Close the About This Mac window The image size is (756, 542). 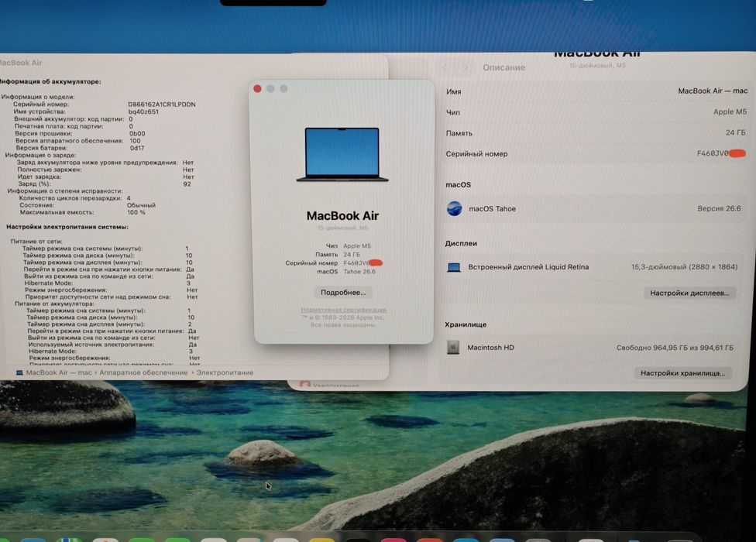coord(257,88)
